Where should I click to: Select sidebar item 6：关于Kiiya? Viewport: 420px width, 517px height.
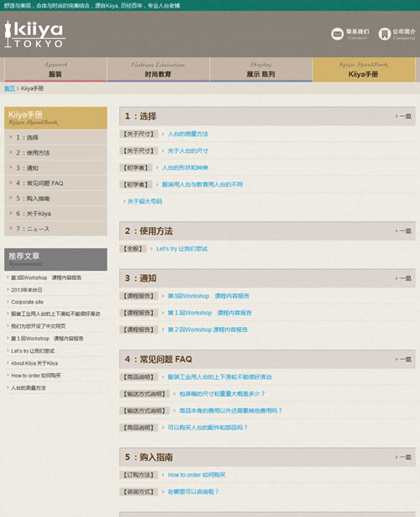point(55,214)
